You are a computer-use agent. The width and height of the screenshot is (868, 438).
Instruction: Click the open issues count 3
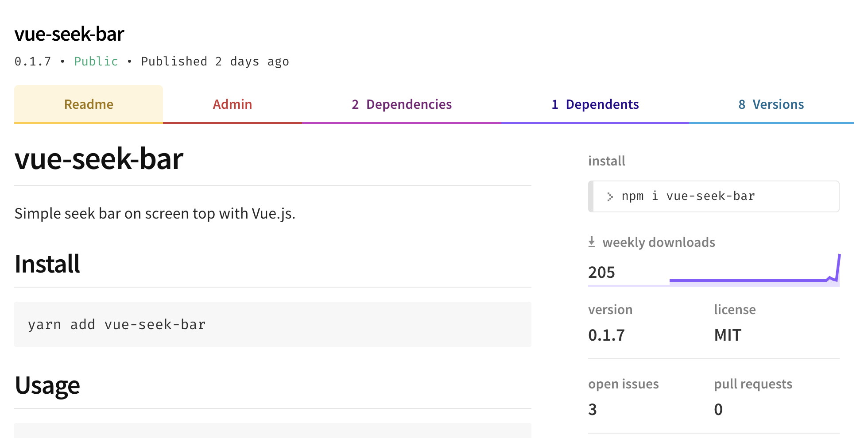(x=593, y=410)
